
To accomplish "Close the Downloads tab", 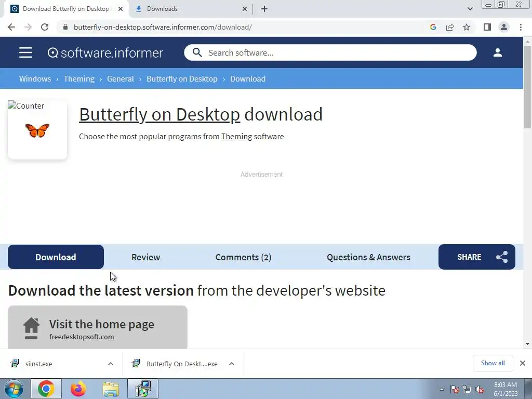I will click(245, 9).
